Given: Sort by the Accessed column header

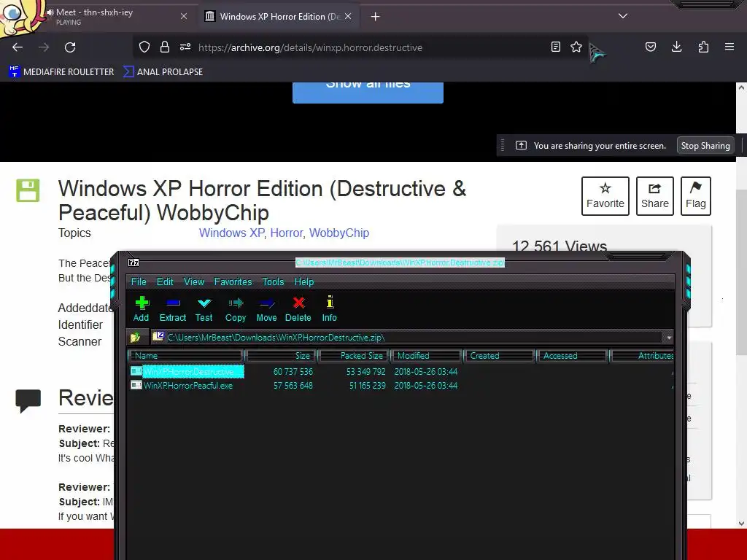Looking at the screenshot, I should pos(572,356).
